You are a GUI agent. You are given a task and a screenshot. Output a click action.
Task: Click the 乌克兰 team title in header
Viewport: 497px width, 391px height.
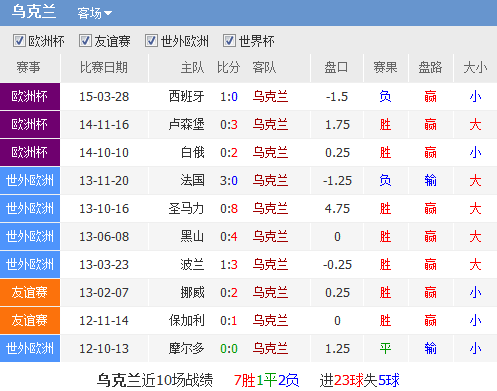pos(34,12)
